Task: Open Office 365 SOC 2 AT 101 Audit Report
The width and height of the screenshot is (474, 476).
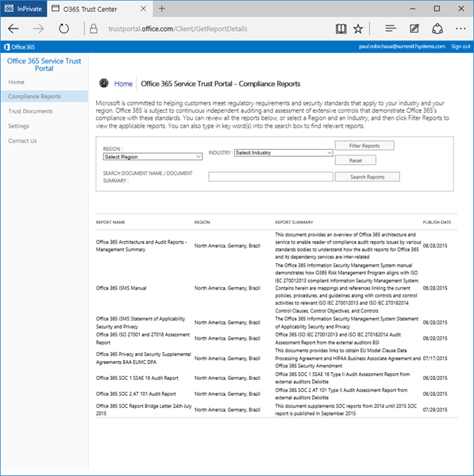Action: click(x=136, y=393)
